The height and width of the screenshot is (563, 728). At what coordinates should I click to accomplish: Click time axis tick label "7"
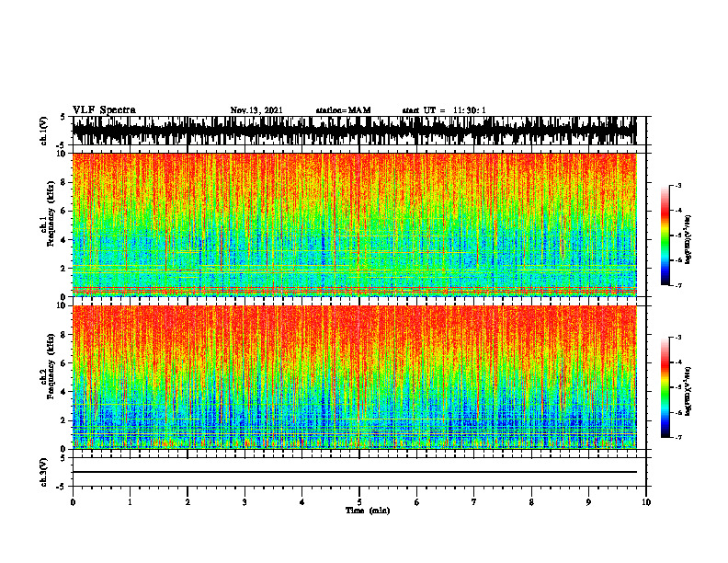(474, 502)
